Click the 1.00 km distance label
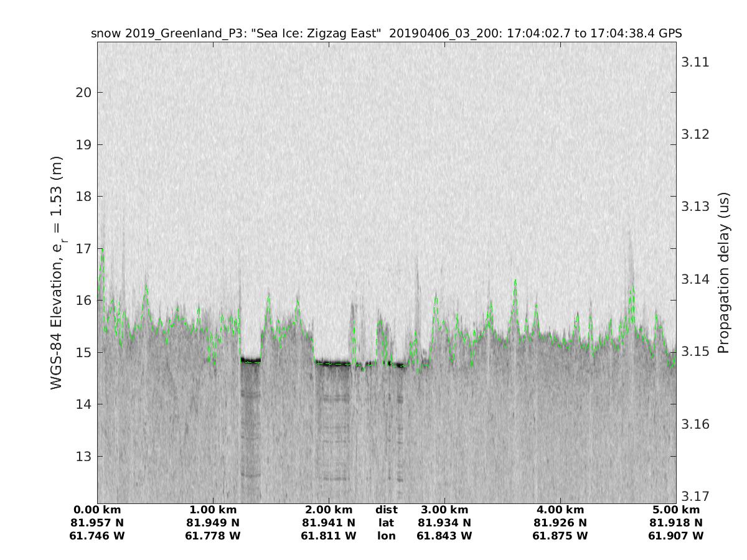Screen dimensions: 747x560 point(213,510)
